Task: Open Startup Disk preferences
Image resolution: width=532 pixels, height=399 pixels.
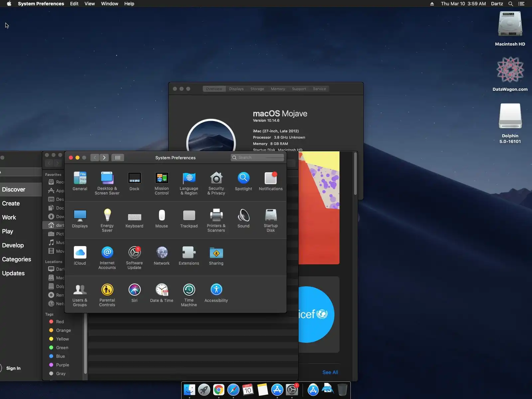Action: coord(271,220)
